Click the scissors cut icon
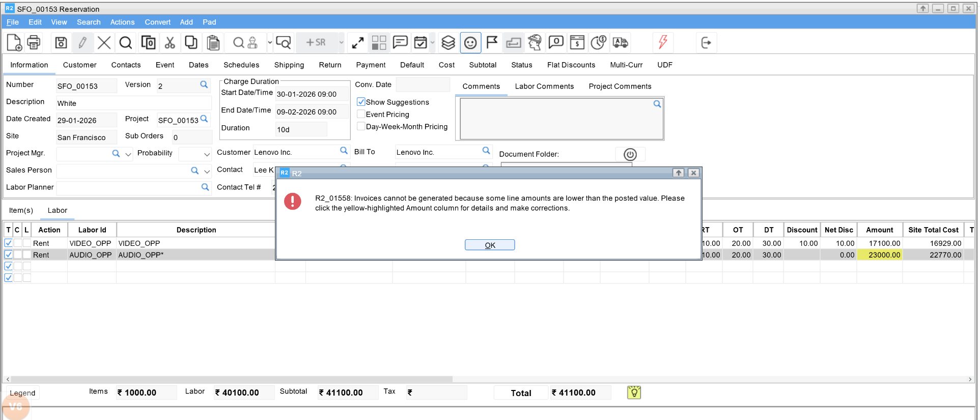 170,43
